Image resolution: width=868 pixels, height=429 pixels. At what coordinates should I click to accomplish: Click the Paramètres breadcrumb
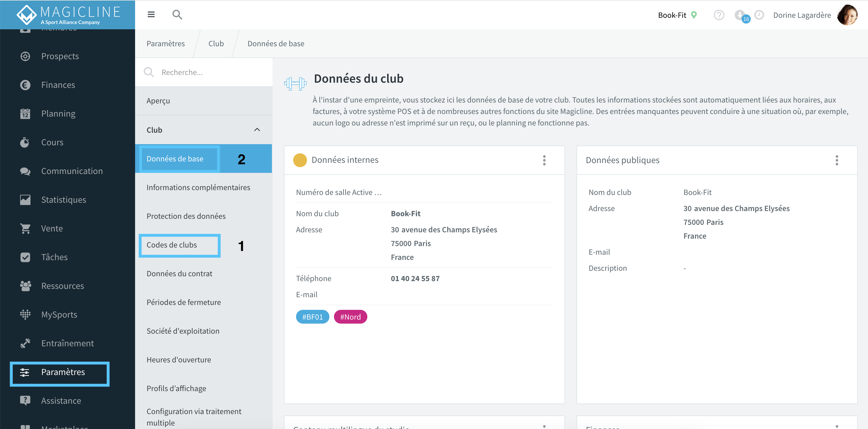(166, 43)
